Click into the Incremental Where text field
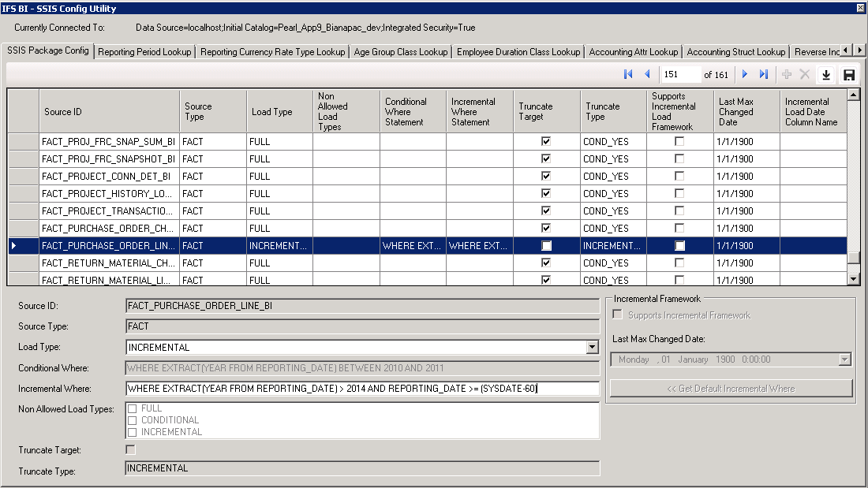 coord(362,389)
